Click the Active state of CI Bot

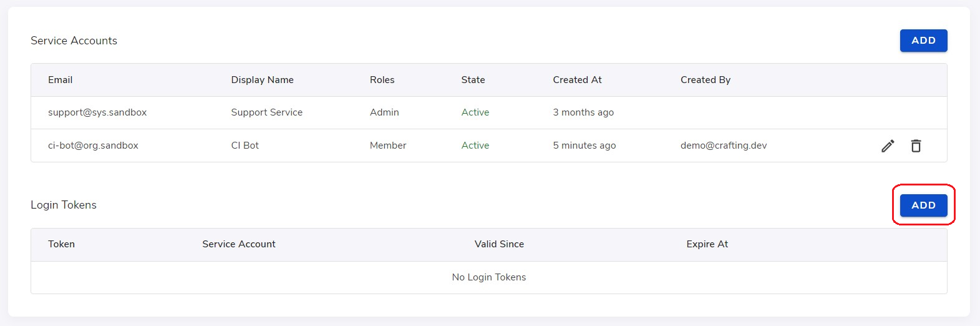(x=475, y=146)
